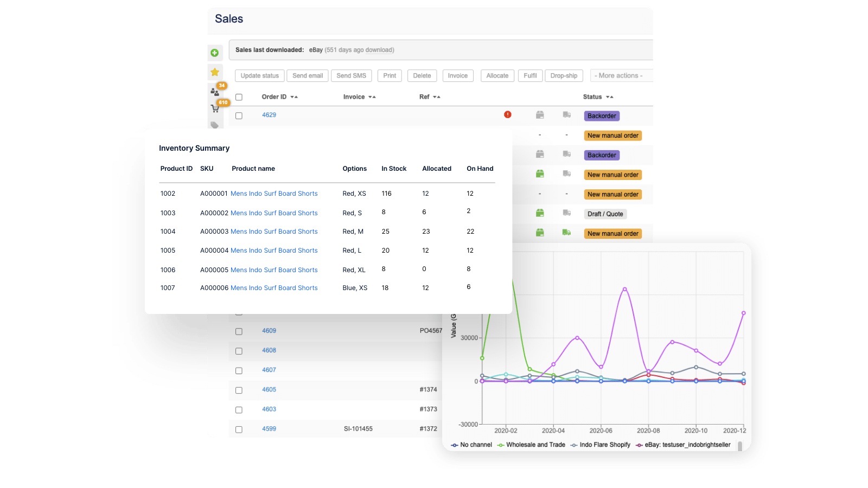Open shopping cart icon with 610 badge
Viewport: 868px width, 488px height.
click(215, 108)
